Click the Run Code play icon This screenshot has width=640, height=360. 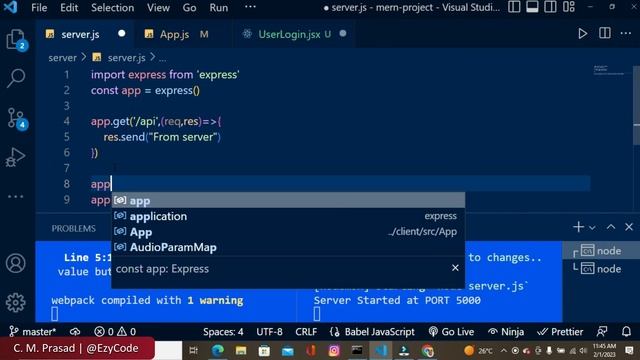[582, 34]
